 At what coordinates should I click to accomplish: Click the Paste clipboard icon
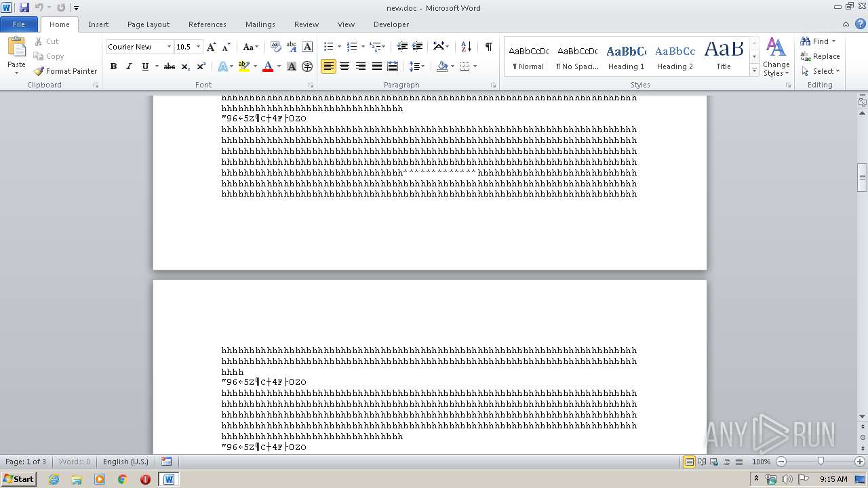(x=16, y=47)
